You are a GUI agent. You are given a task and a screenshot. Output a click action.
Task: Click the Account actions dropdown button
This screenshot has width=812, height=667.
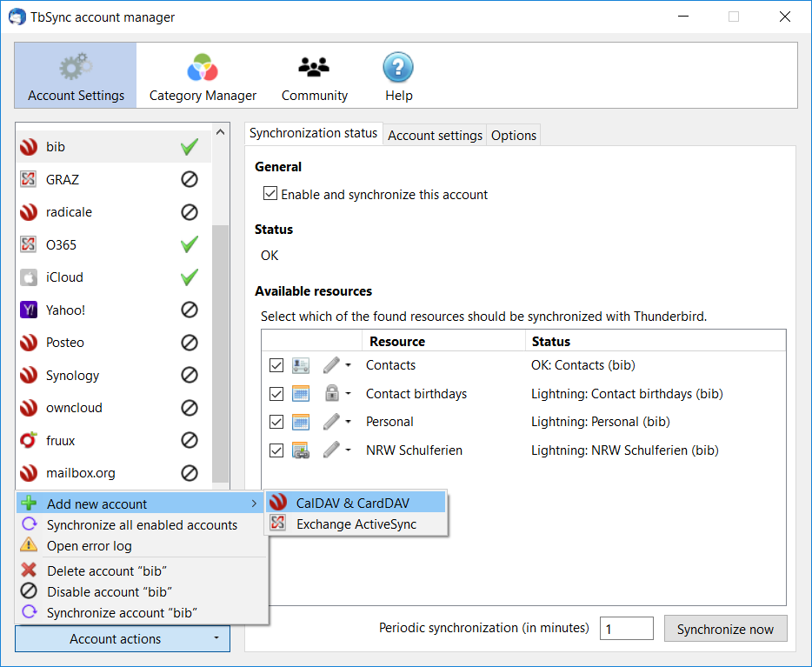click(123, 638)
